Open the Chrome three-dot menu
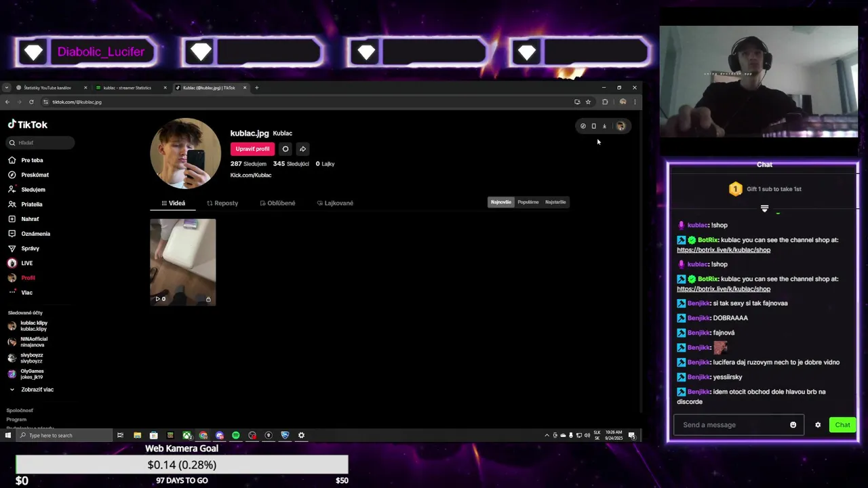 coord(635,102)
